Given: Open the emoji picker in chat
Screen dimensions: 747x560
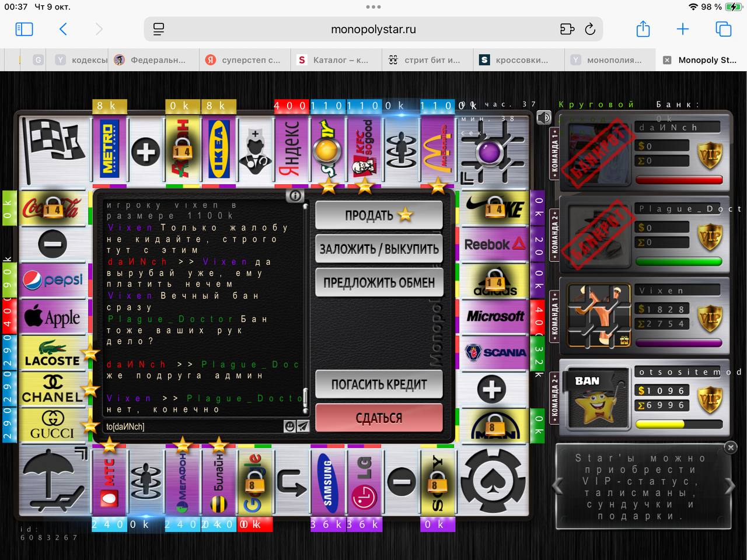Looking at the screenshot, I should click(x=289, y=426).
